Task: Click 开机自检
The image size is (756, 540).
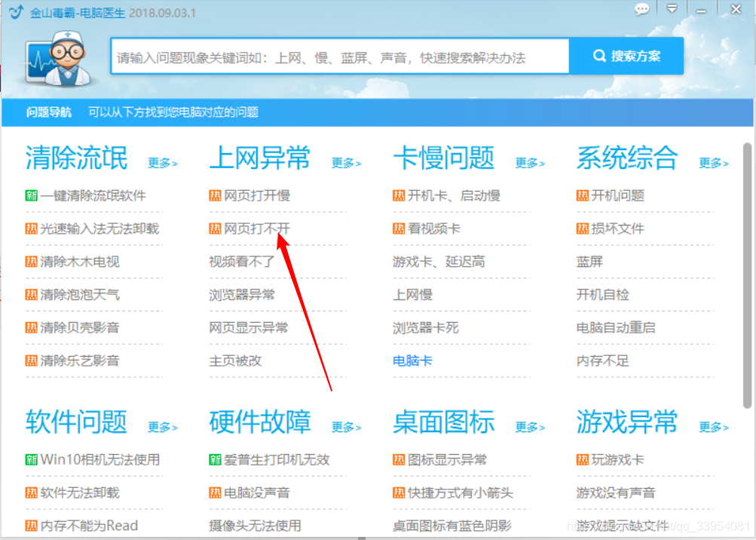Action: 603,295
